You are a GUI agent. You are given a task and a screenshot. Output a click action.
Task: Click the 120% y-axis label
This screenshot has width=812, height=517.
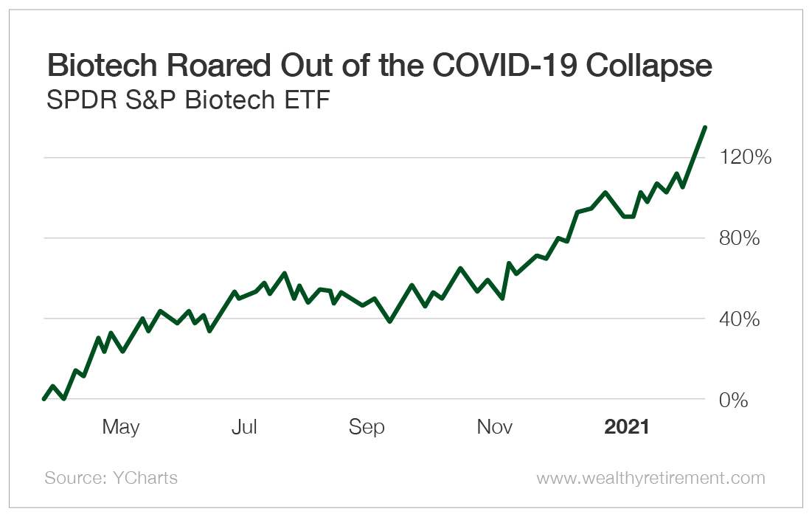click(746, 157)
